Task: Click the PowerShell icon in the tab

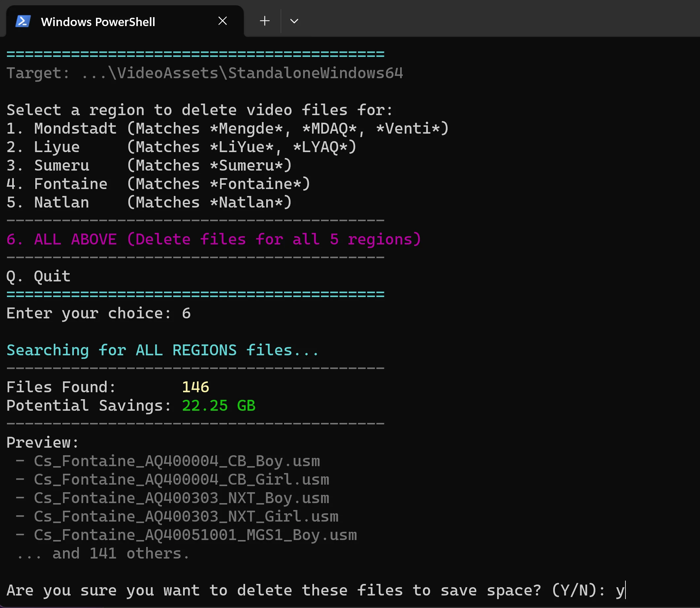Action: [x=23, y=21]
